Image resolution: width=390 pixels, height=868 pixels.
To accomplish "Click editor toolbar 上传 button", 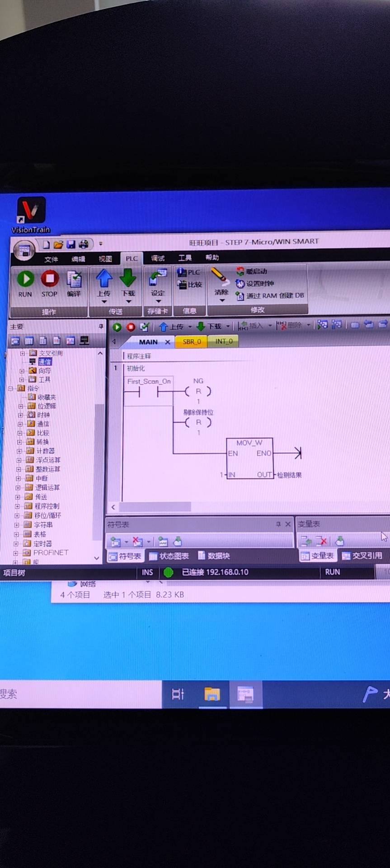I will click(x=172, y=326).
